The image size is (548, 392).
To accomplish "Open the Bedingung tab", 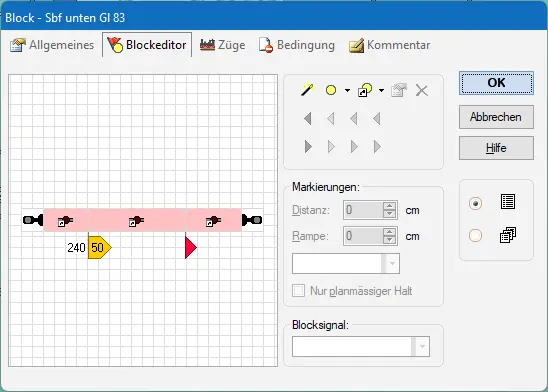I will point(296,45).
